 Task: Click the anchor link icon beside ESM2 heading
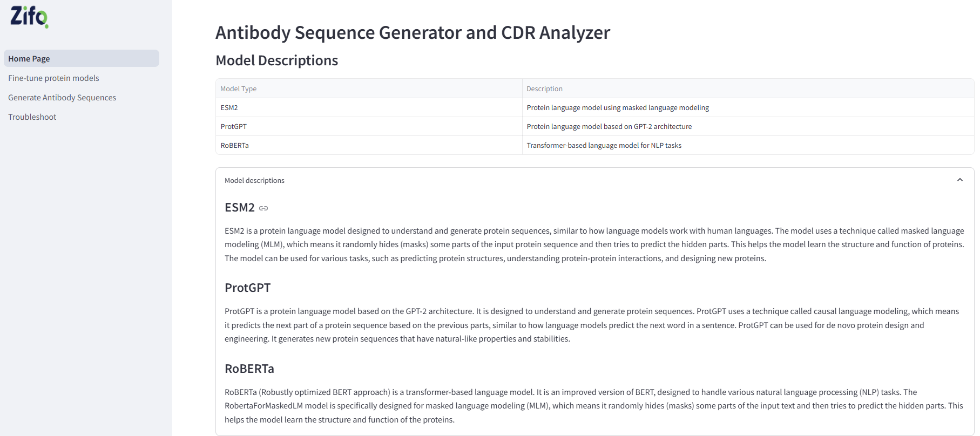(x=263, y=208)
